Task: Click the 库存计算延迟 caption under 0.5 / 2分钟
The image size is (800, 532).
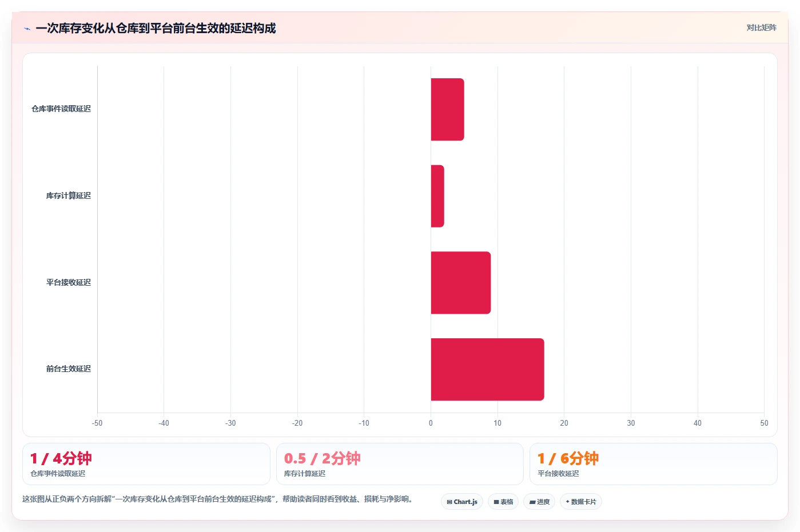Action: tap(305, 474)
